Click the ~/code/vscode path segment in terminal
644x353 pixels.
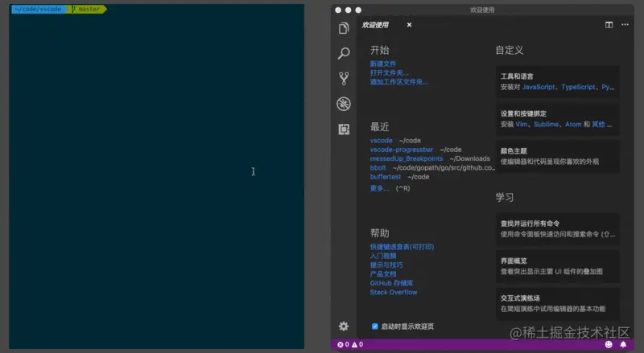[x=38, y=9]
